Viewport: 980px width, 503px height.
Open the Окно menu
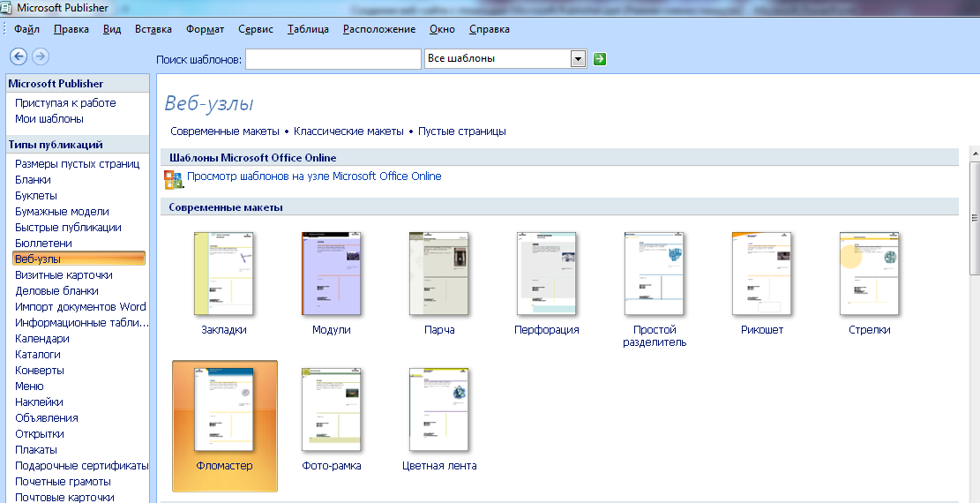(x=443, y=29)
